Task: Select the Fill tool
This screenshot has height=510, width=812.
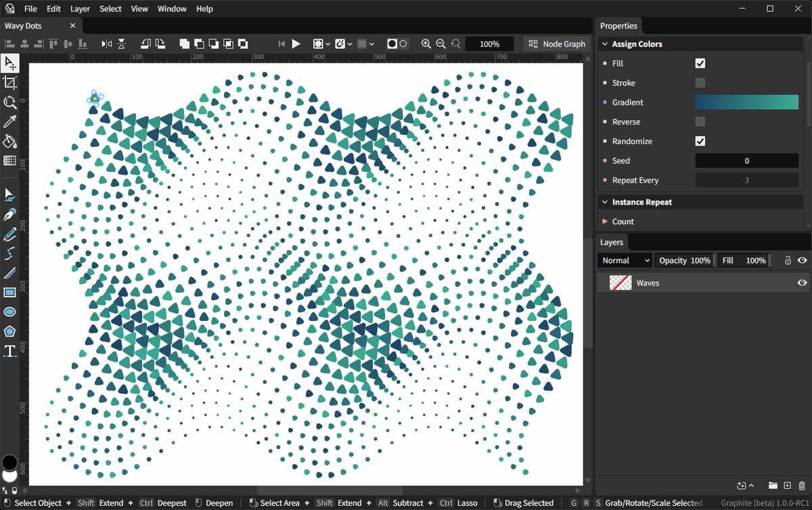Action: point(10,142)
